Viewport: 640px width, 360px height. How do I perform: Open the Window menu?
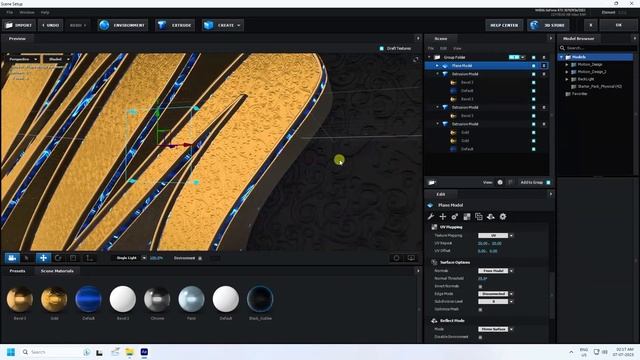coord(27,13)
